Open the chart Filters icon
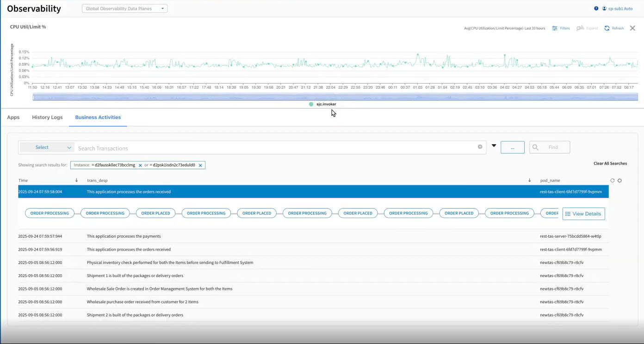Viewport: 644px width, 344px height. tap(555, 28)
